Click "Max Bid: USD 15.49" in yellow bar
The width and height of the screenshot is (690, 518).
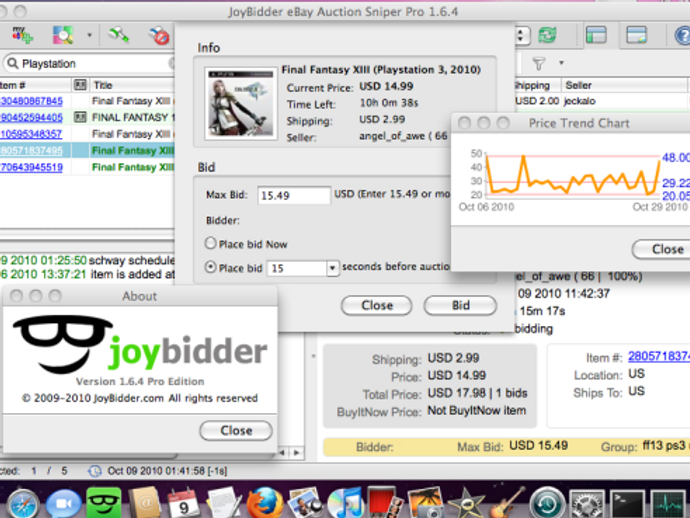(512, 446)
